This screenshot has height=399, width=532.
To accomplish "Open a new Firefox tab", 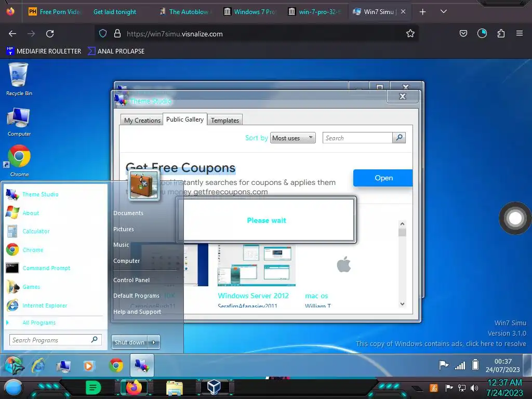I will (422, 12).
